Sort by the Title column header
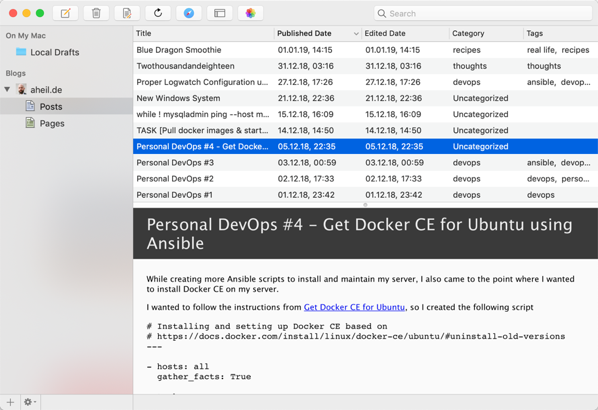 pos(204,33)
